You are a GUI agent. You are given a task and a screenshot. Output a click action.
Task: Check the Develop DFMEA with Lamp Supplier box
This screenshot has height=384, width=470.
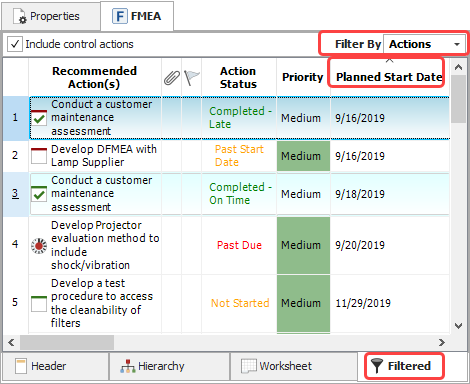coord(39,156)
